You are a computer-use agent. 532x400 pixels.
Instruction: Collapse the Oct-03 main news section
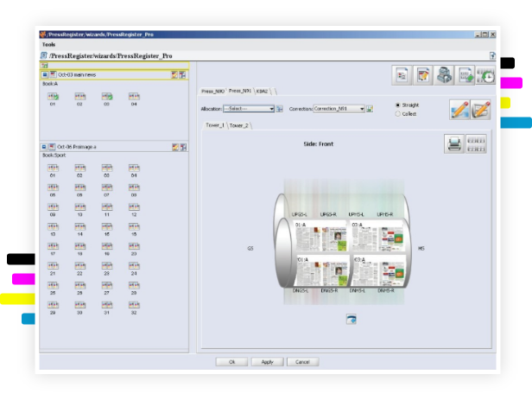coord(45,74)
